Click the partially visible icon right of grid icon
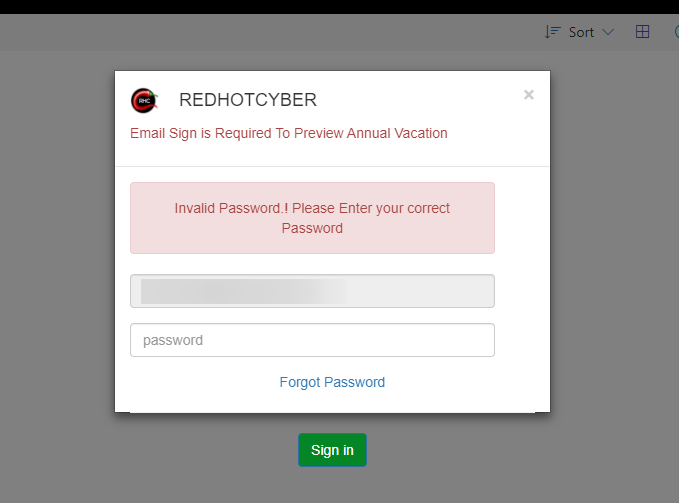Viewport: 679px width, 503px height. pos(674,32)
